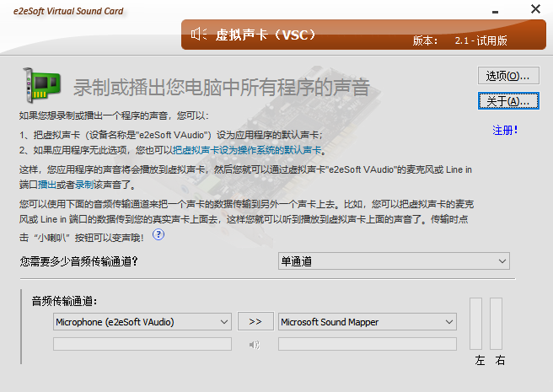Viewport: 553px width, 392px height.
Task: Click the 右 right channel meter
Action: (496, 324)
